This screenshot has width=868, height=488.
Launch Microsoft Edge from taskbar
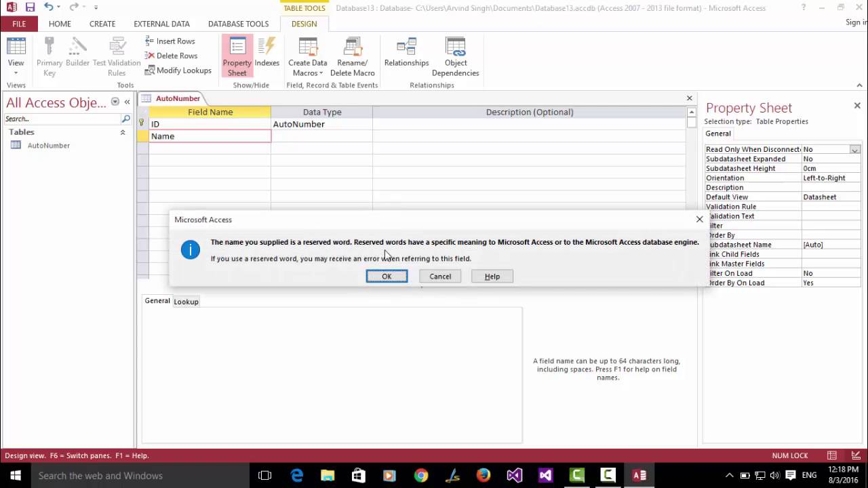click(x=297, y=476)
